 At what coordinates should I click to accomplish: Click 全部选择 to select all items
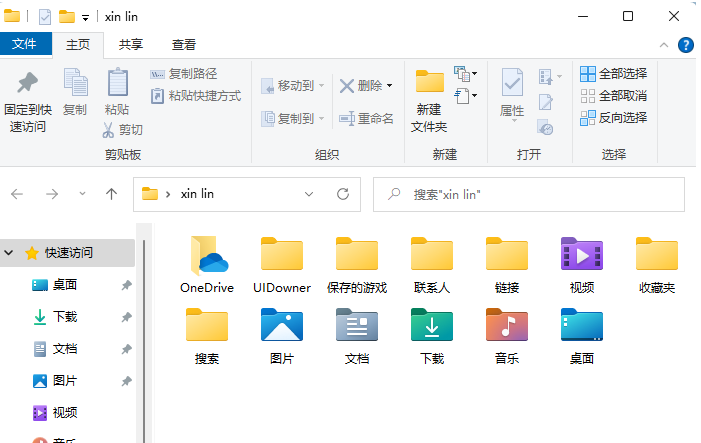pyautogui.click(x=613, y=73)
